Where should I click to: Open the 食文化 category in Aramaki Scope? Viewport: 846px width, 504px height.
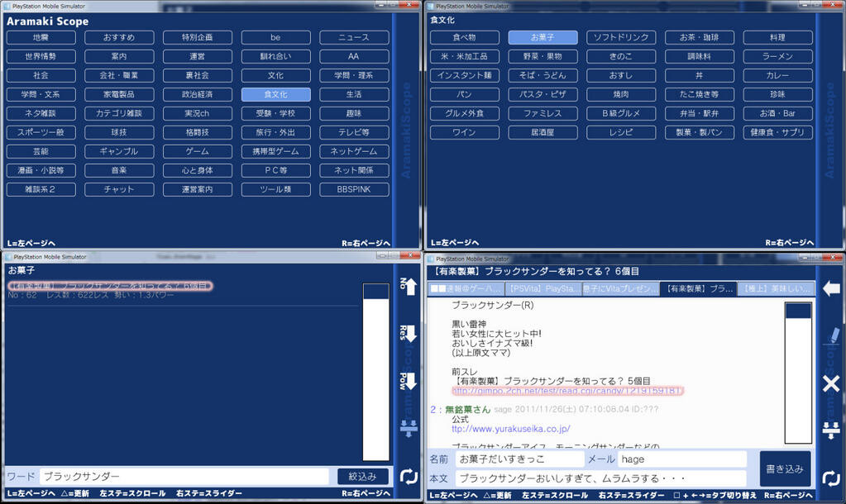(275, 94)
